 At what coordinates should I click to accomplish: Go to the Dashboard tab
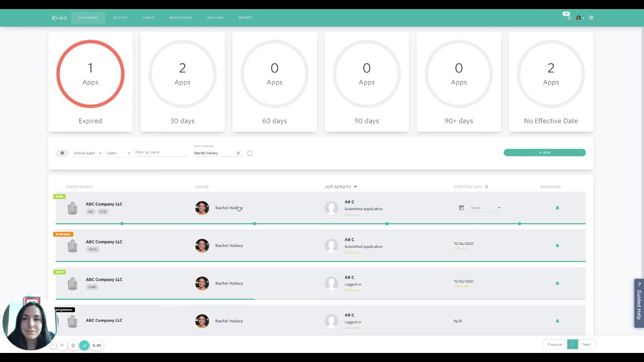coord(88,18)
